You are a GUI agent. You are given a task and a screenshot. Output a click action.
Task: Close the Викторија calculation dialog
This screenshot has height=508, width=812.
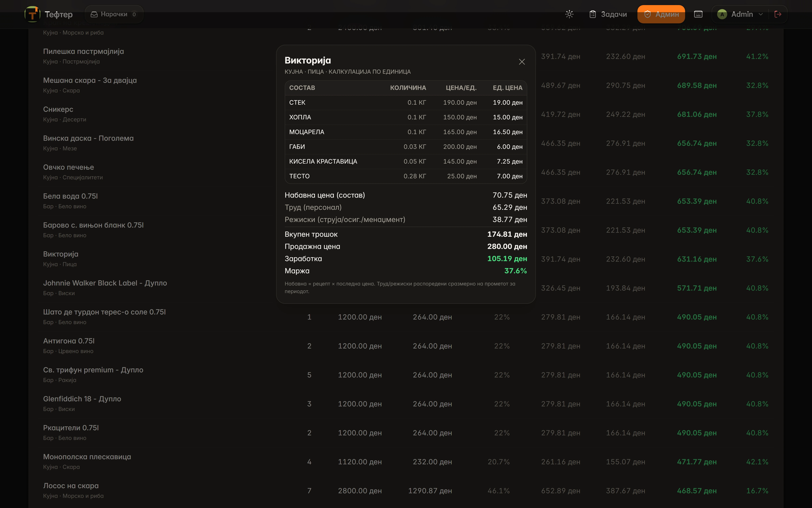(x=522, y=62)
